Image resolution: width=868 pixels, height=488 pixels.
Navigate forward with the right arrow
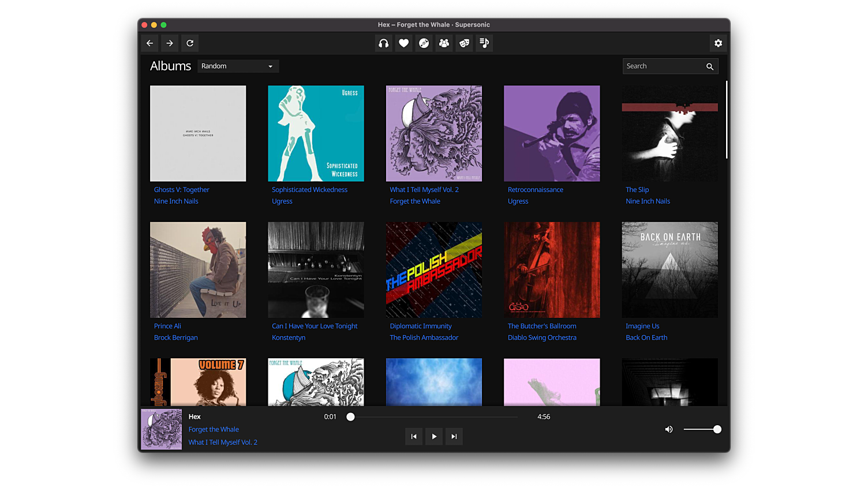tap(170, 43)
